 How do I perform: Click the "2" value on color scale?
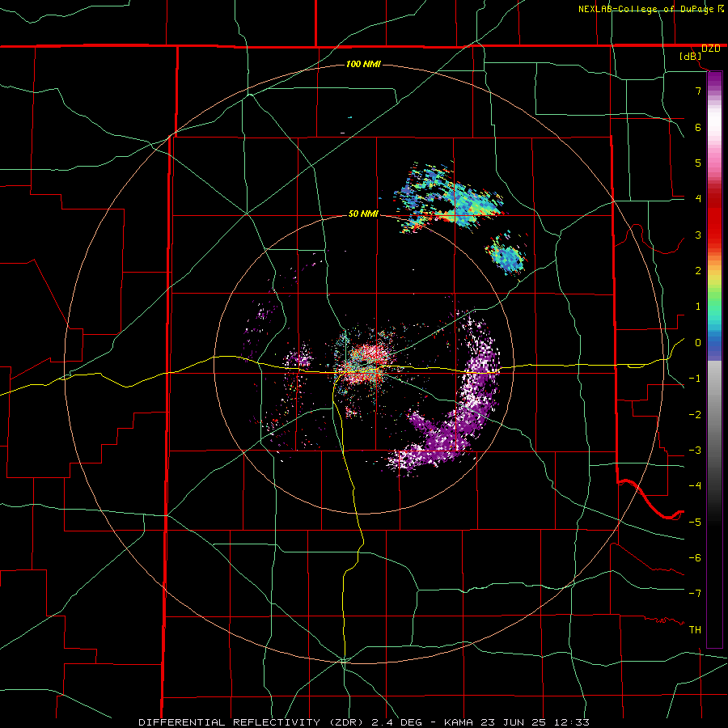(x=698, y=271)
